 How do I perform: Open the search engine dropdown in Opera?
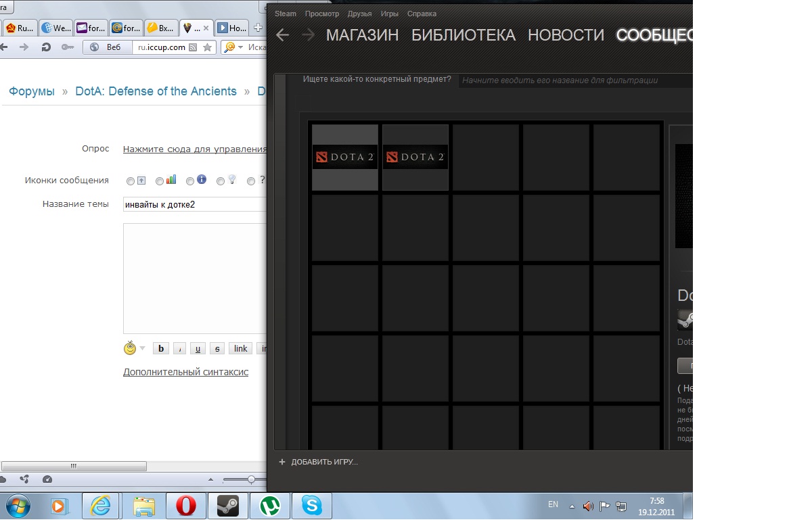[240, 47]
